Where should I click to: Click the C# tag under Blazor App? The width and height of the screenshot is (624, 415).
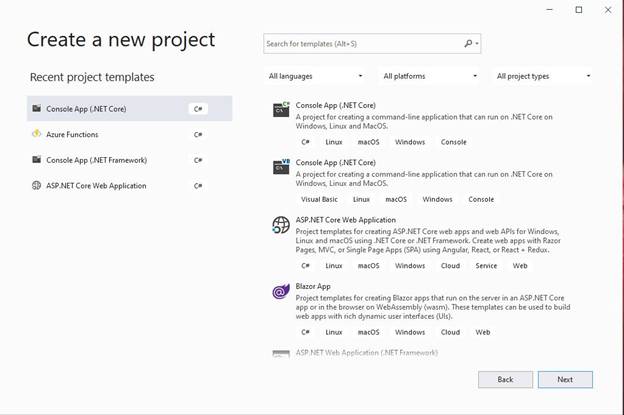click(x=305, y=332)
